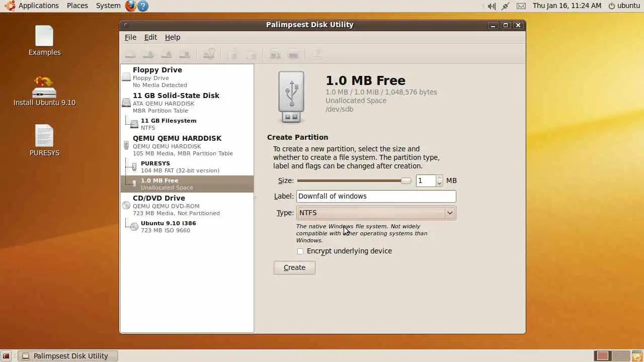Open the System menu
Image resolution: width=644 pixels, height=362 pixels.
coord(108,6)
